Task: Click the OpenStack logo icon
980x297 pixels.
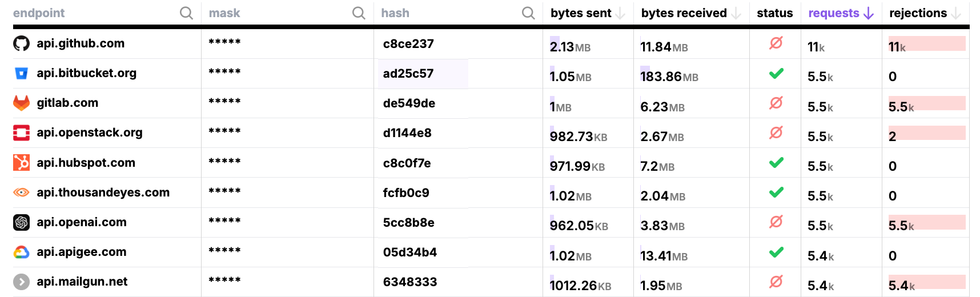Action: (21, 133)
